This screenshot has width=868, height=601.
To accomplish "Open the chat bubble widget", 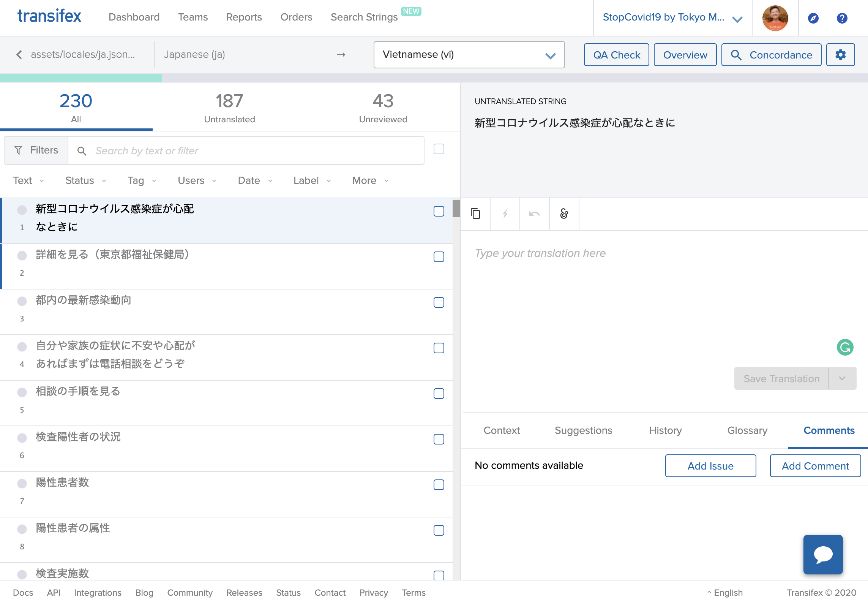I will 823,554.
